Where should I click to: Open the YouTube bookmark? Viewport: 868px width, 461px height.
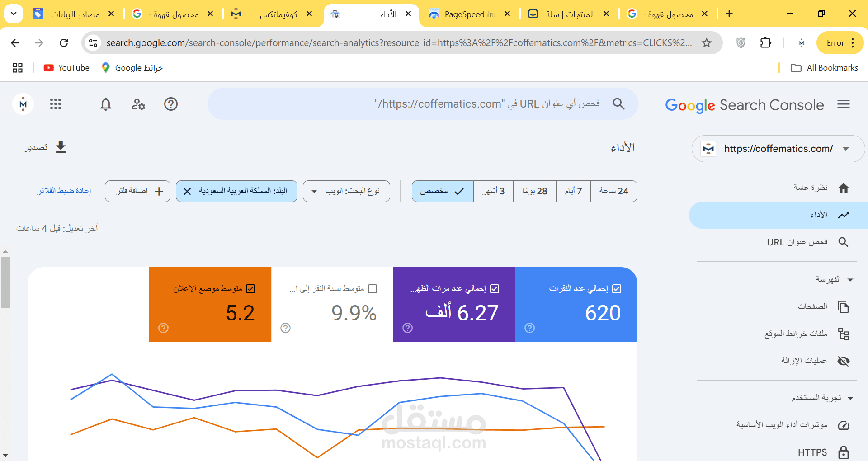[x=66, y=68]
